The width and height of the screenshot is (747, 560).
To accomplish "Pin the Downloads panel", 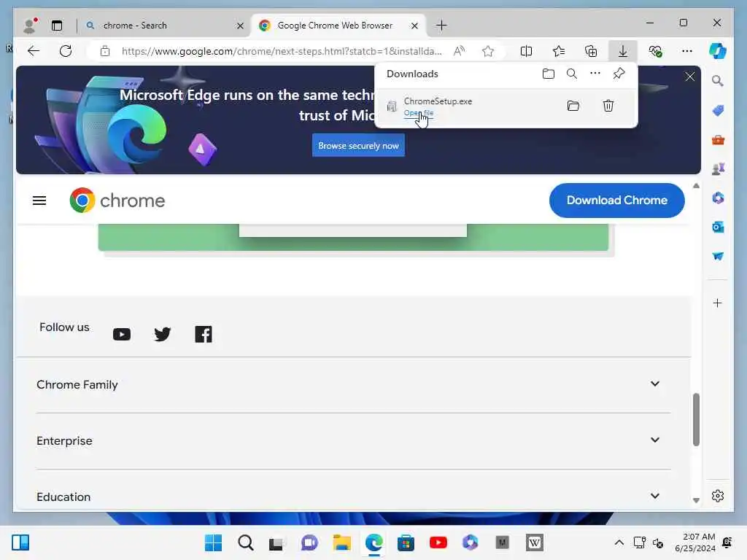I will (619, 74).
